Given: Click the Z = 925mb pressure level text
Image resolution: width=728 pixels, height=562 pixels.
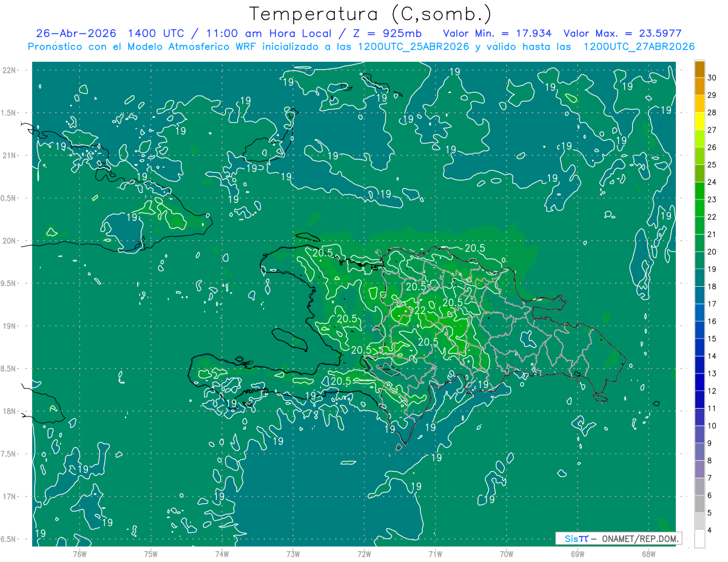Looking at the screenshot, I should pyautogui.click(x=394, y=33).
